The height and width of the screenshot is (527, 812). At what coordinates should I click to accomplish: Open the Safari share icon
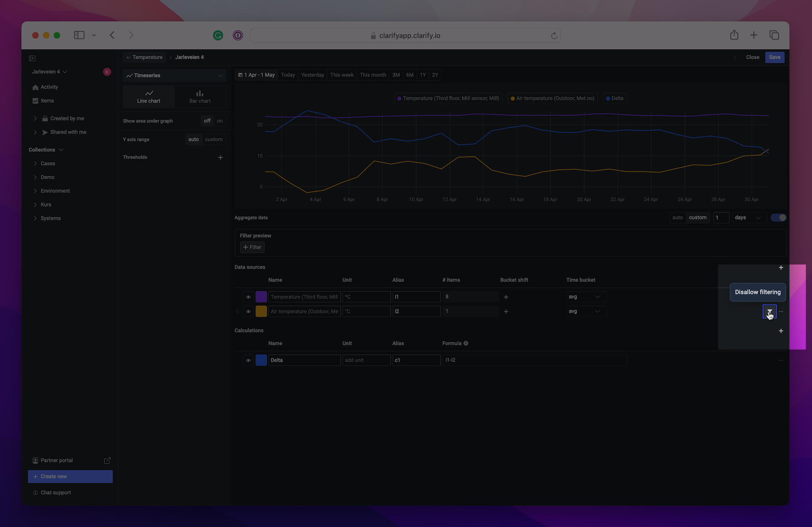(x=734, y=35)
